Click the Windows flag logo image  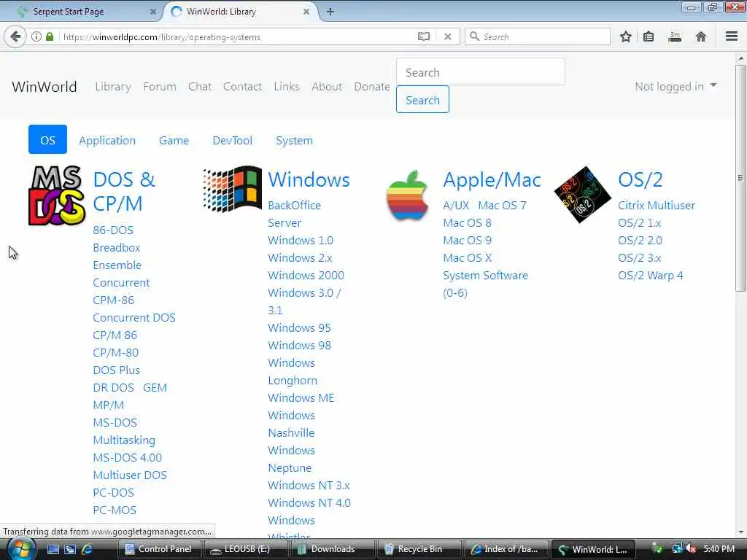click(232, 189)
